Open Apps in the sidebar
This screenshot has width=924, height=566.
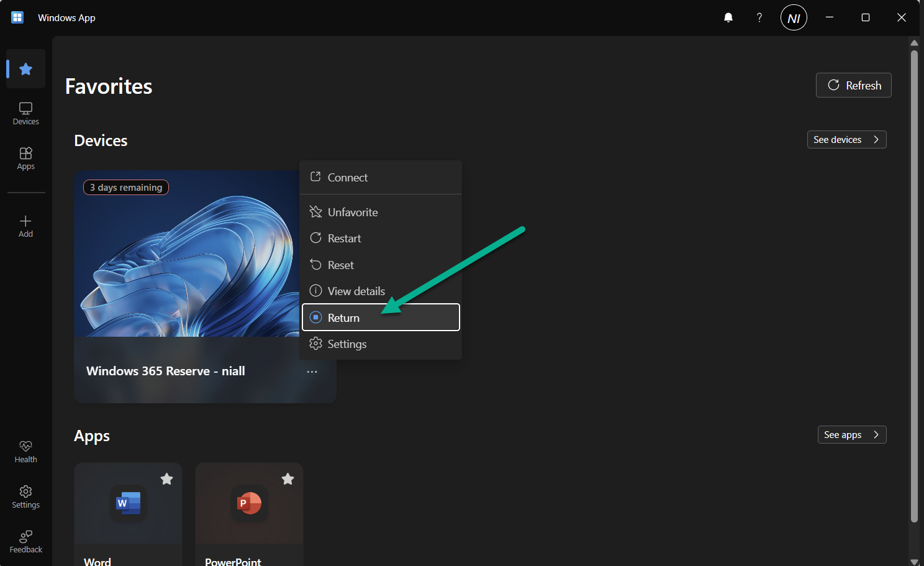pos(25,158)
